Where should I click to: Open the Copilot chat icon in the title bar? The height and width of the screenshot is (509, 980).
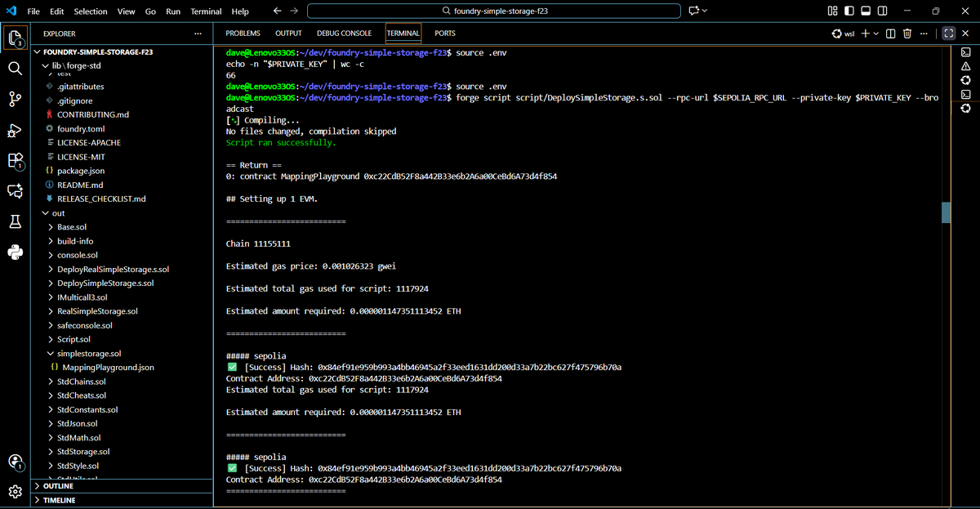tap(693, 11)
